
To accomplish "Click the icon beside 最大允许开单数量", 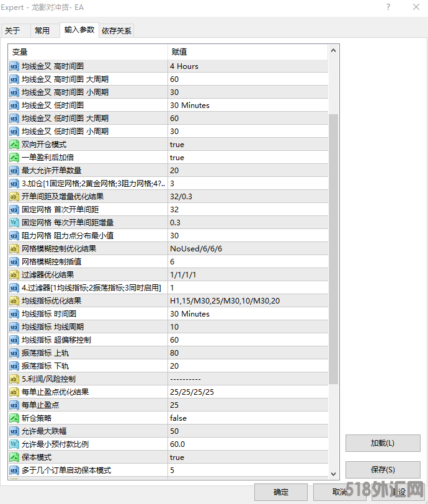I will point(14,171).
